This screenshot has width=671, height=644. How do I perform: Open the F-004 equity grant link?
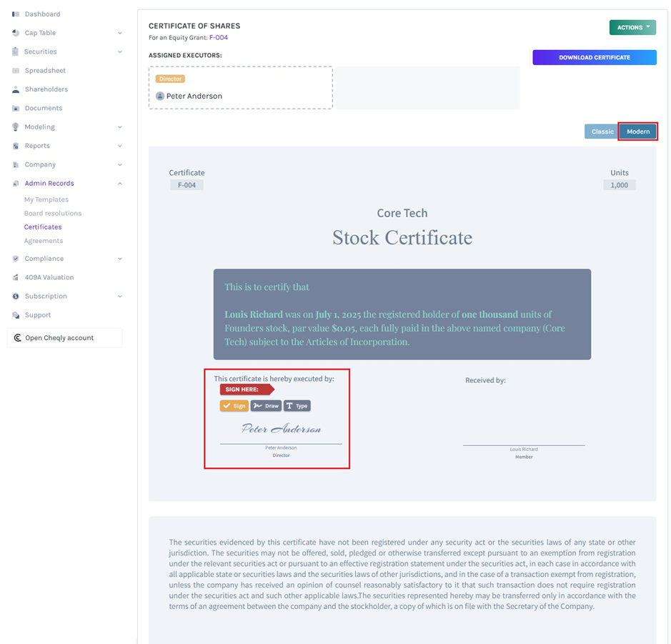[219, 37]
